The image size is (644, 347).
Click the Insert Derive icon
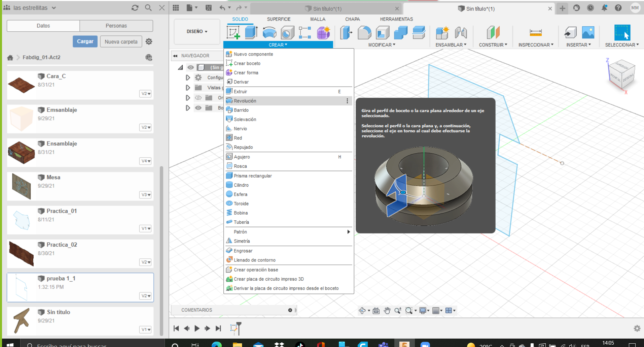570,33
